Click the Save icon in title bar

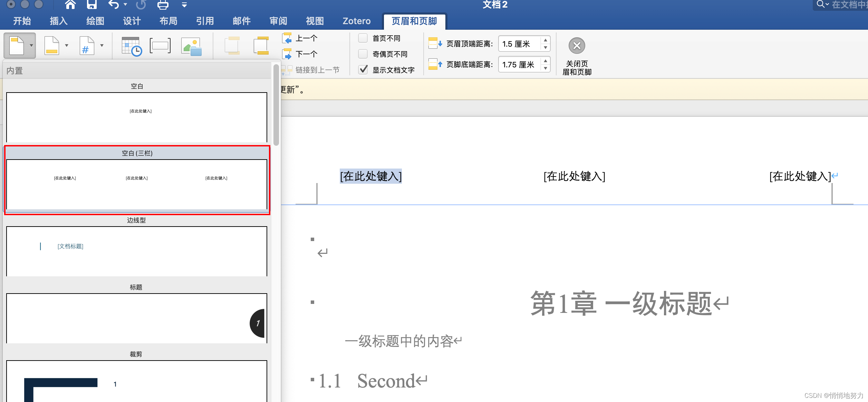[x=91, y=4]
